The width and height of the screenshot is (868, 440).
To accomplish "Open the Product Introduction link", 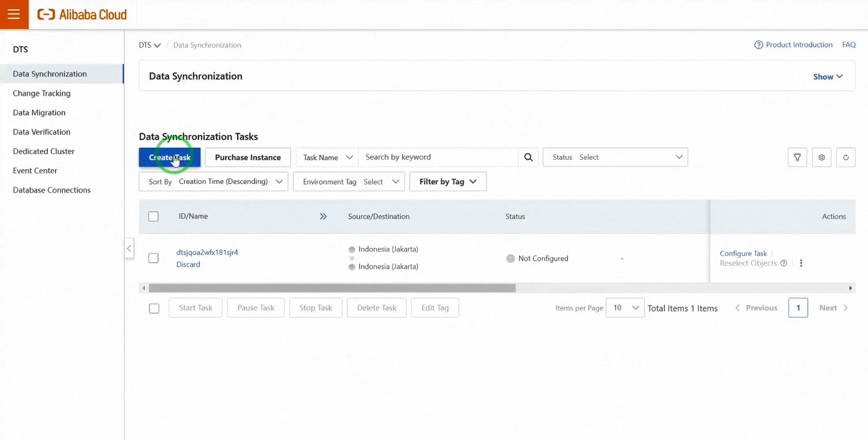I will pyautogui.click(x=799, y=45).
